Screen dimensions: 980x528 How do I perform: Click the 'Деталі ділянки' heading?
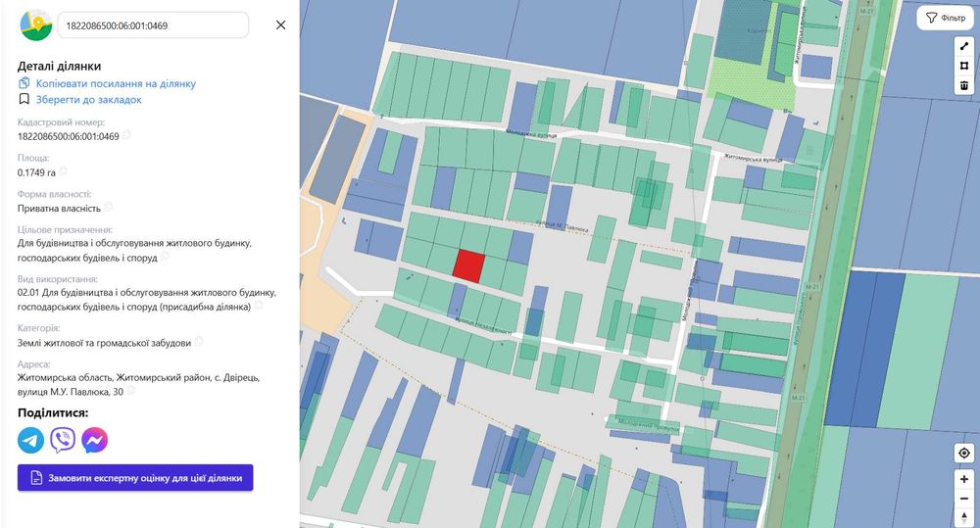[x=60, y=67]
